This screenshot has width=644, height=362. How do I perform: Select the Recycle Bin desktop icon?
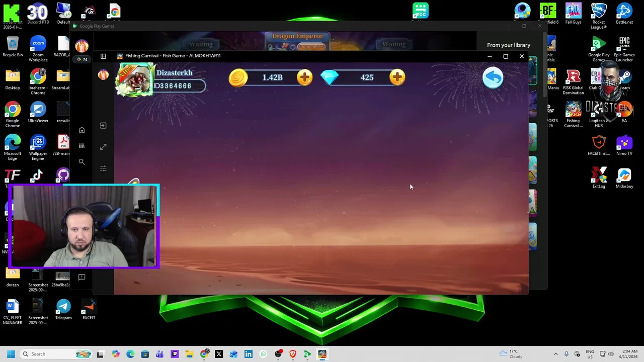tap(13, 47)
